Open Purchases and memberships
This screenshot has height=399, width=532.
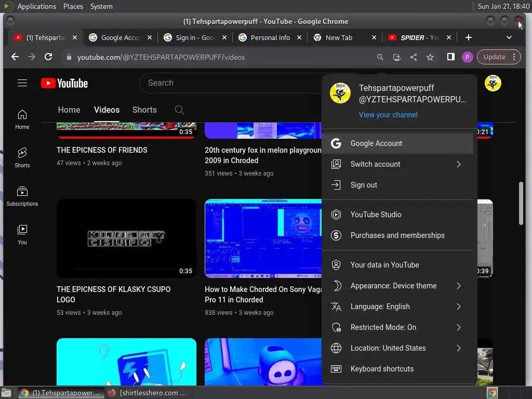(x=397, y=235)
